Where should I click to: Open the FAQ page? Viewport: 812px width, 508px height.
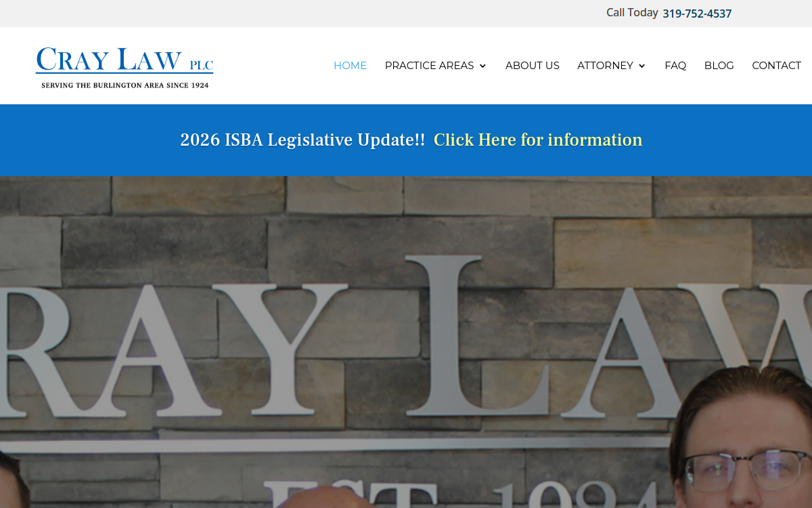coord(675,66)
